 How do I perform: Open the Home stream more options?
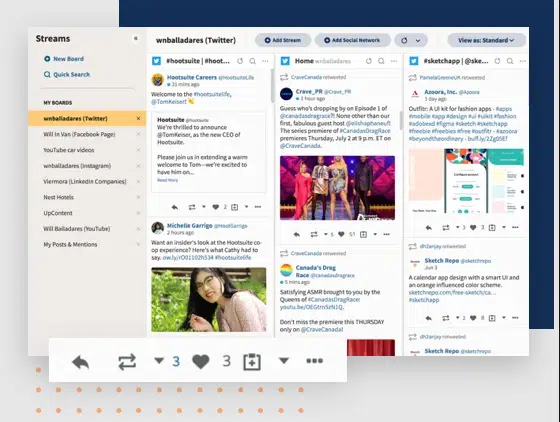394,61
